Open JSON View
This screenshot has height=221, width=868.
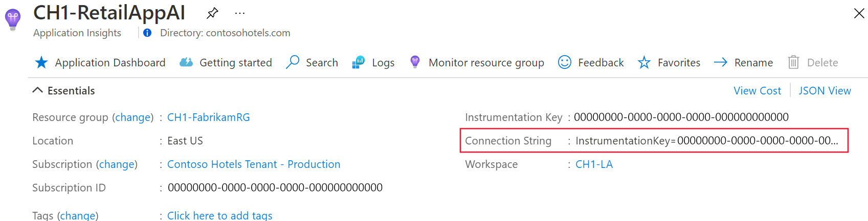825,91
